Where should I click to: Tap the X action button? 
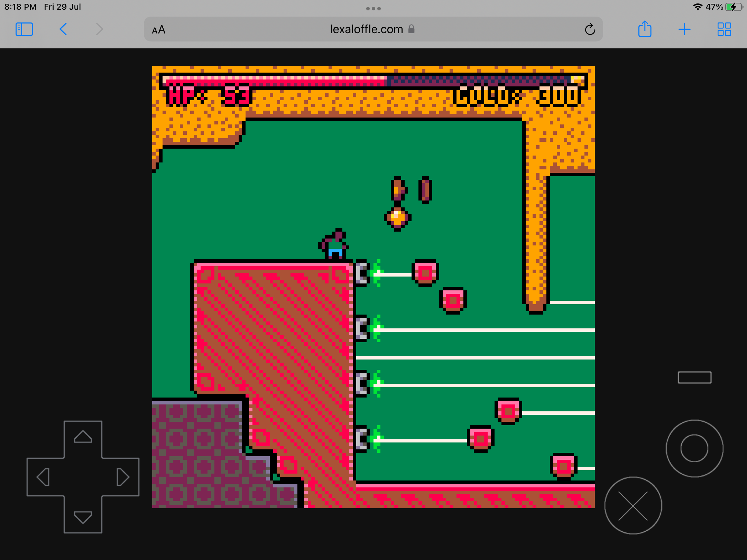(x=633, y=506)
